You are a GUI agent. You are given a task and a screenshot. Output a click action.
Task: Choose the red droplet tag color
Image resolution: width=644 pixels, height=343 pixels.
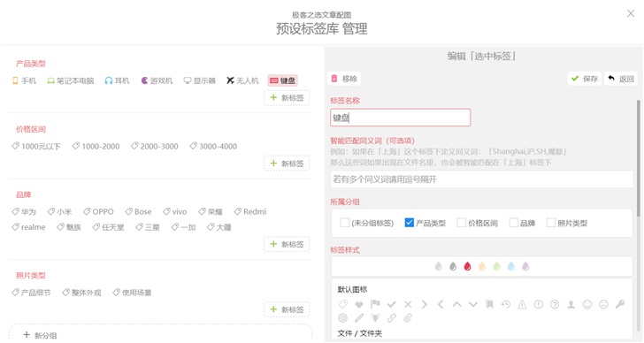(467, 267)
